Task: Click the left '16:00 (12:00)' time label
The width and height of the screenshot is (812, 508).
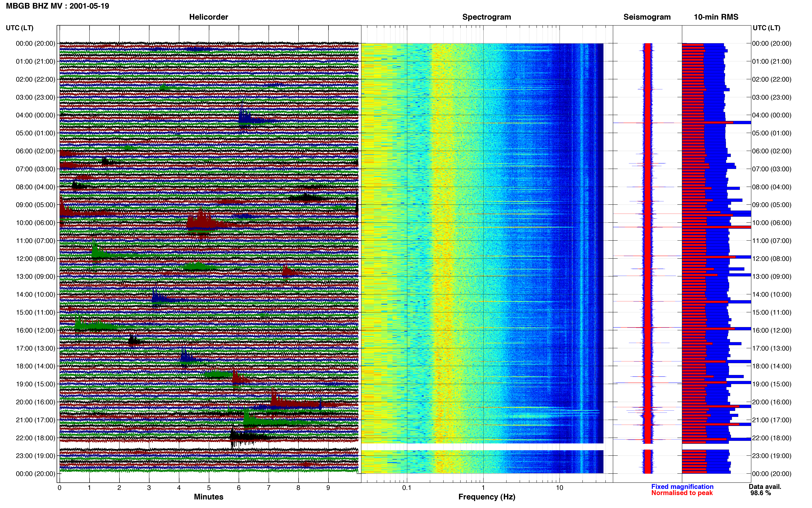Action: pyautogui.click(x=36, y=330)
